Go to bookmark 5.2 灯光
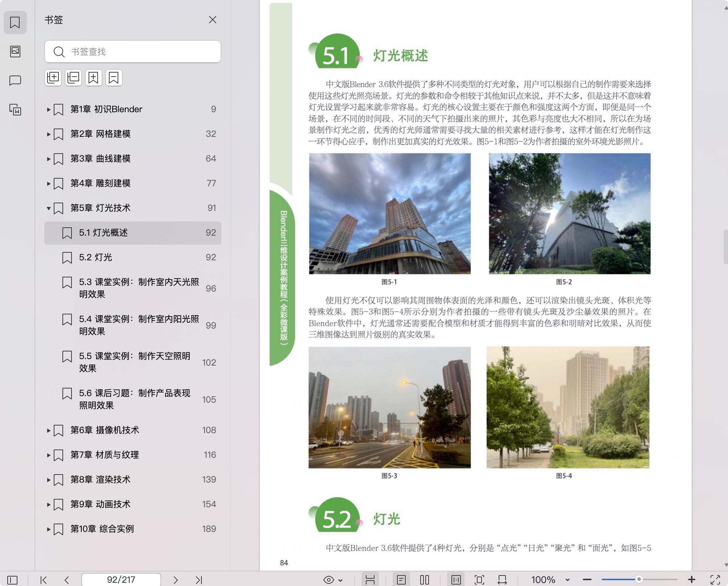 [x=133, y=257]
